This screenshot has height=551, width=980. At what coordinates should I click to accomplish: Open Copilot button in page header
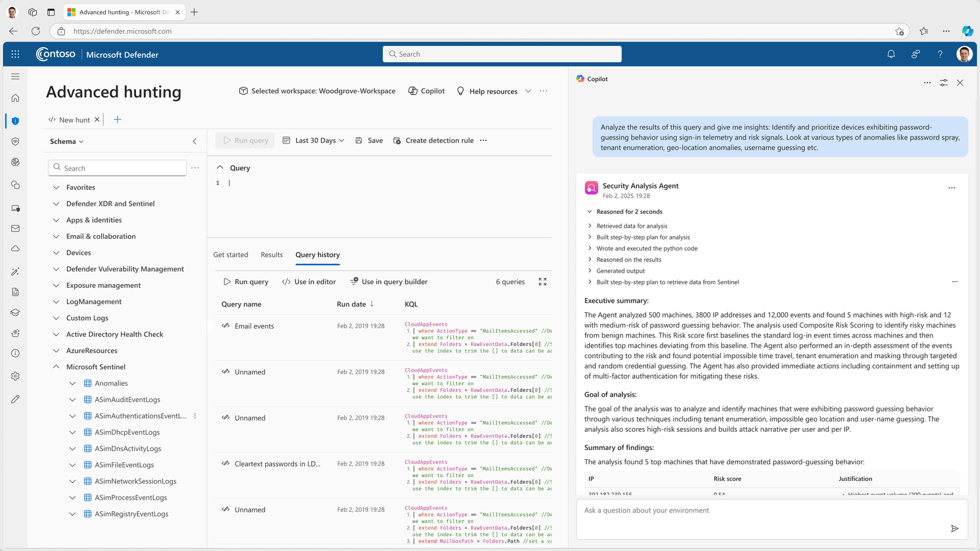pyautogui.click(x=426, y=91)
